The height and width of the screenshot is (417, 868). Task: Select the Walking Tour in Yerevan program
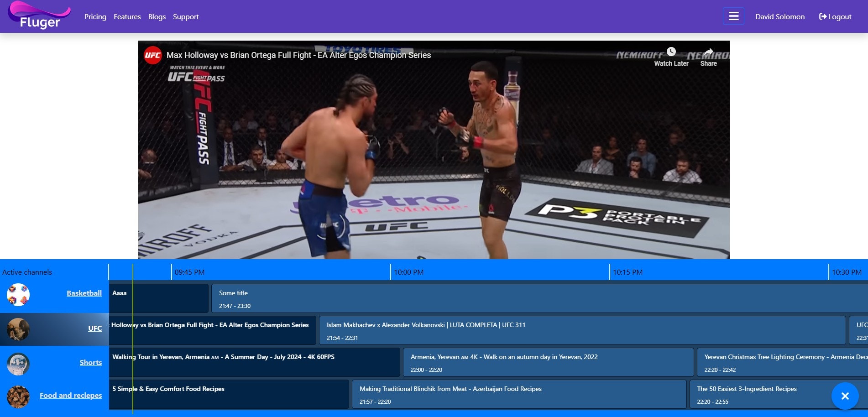click(x=255, y=362)
